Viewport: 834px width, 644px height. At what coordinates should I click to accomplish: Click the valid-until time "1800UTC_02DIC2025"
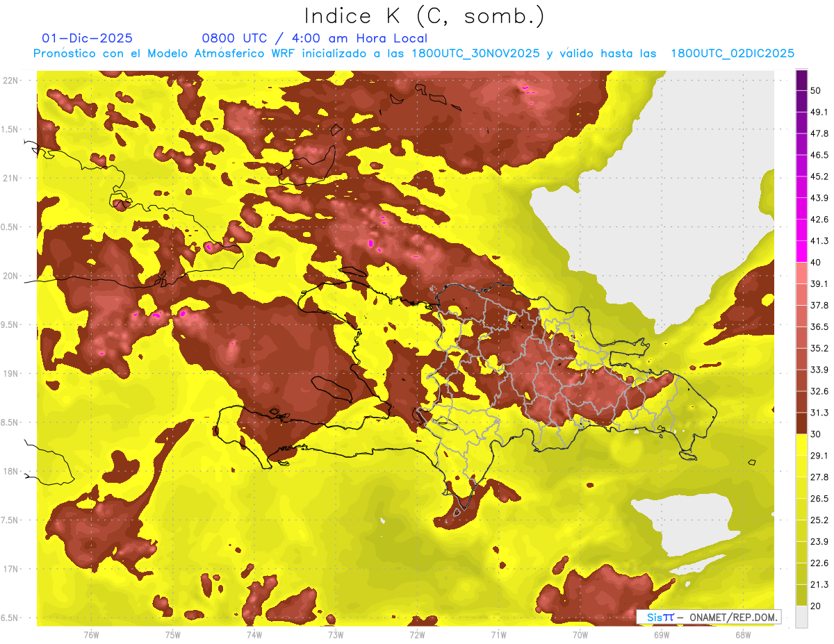pyautogui.click(x=733, y=53)
